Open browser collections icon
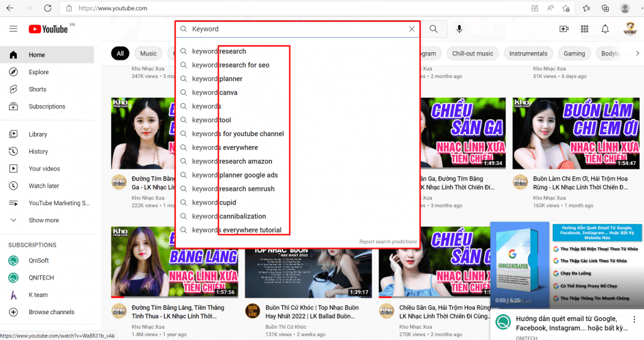 [606, 8]
